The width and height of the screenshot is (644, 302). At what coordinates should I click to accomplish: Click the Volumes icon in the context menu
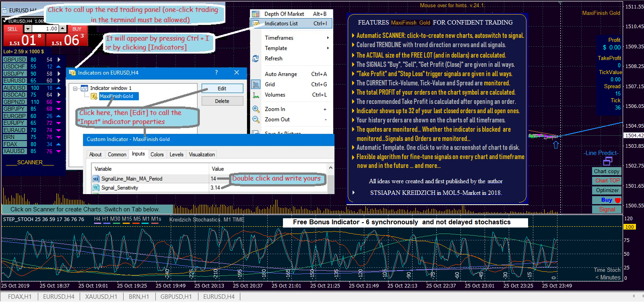[256, 95]
